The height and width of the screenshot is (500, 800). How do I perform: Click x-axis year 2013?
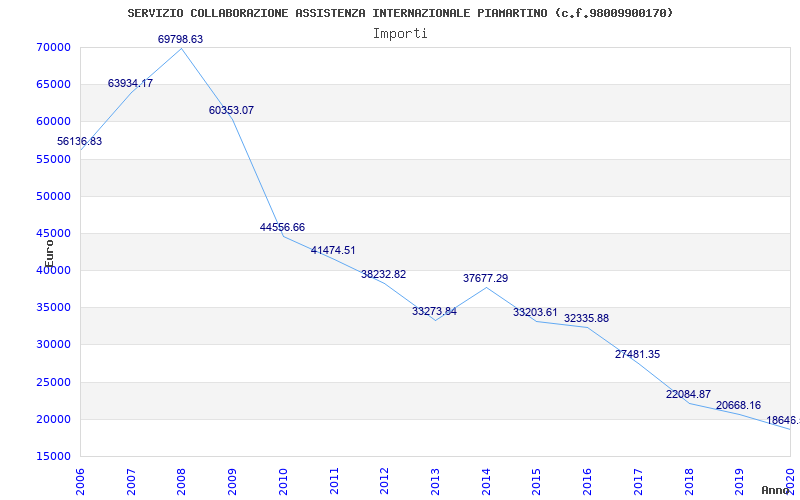[x=435, y=481]
